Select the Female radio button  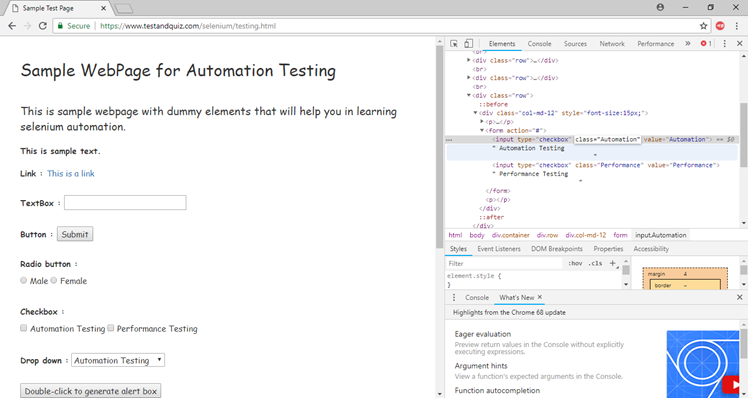[54, 280]
